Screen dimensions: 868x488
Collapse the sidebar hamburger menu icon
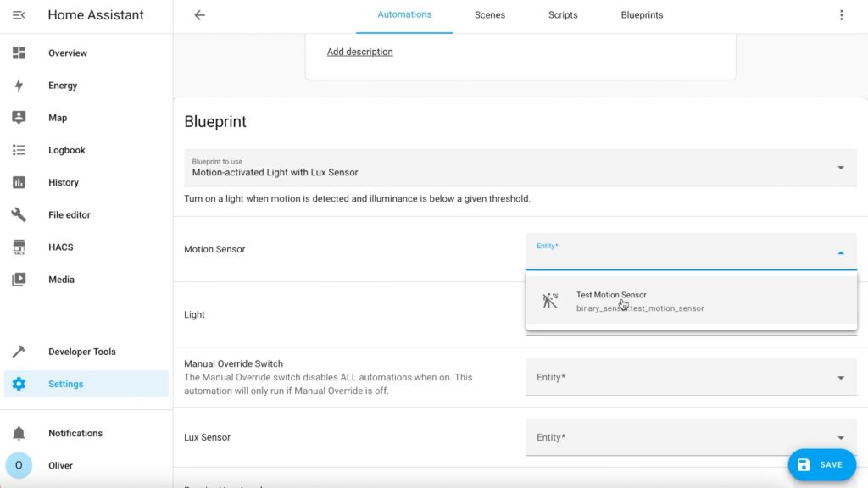[x=19, y=15]
